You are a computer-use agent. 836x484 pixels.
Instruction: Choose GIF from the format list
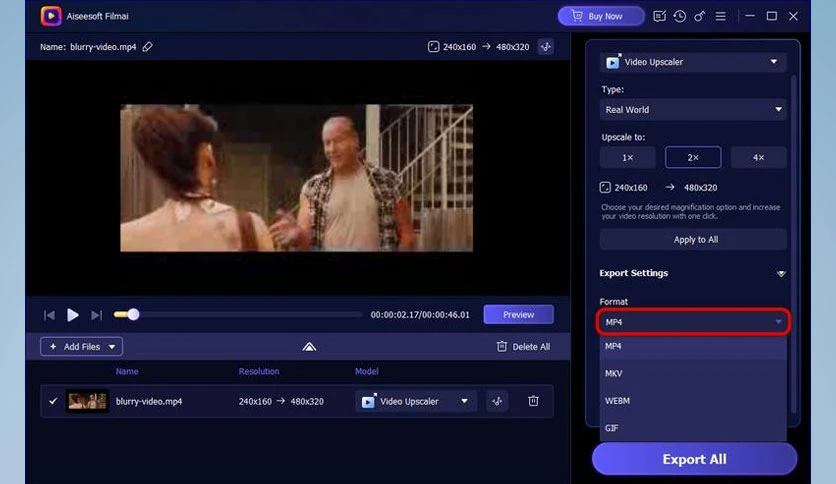coord(693,427)
